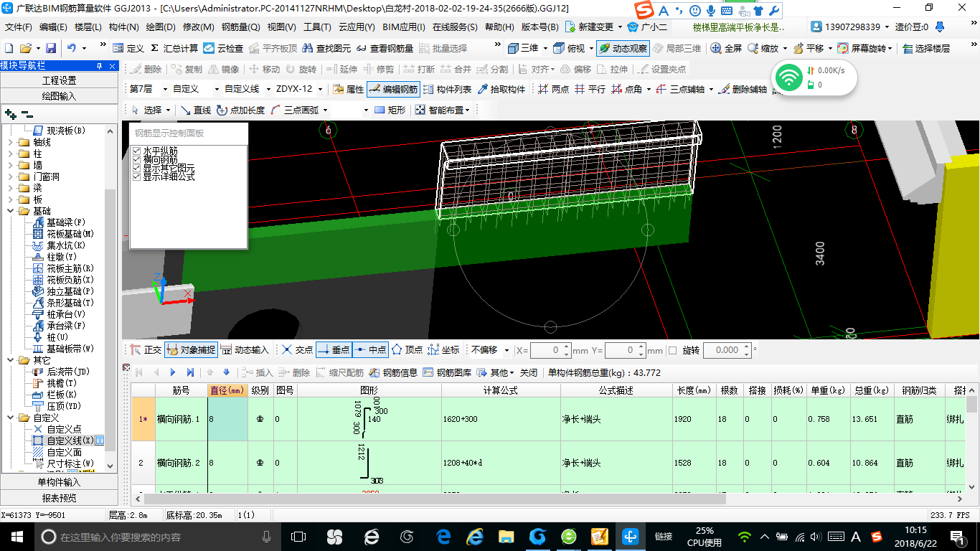Toggle 中点 midpoint snap
The height and width of the screenshot is (551, 980).
coord(370,349)
